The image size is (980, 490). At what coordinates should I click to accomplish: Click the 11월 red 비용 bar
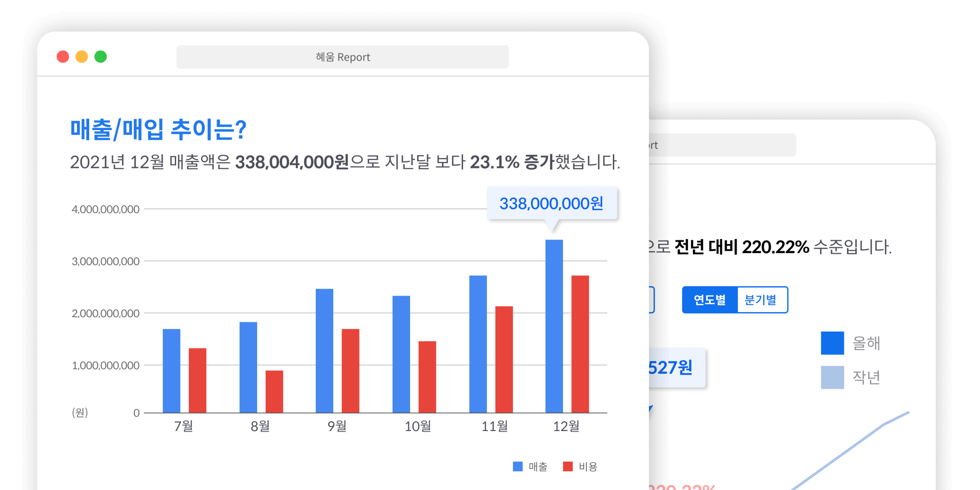tap(504, 359)
